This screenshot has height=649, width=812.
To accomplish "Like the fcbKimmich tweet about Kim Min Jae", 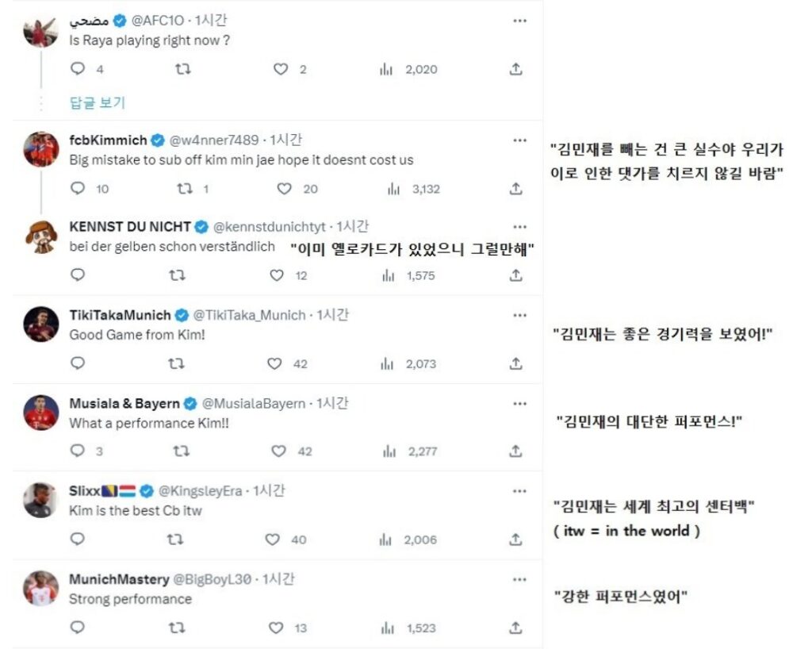I will [285, 189].
